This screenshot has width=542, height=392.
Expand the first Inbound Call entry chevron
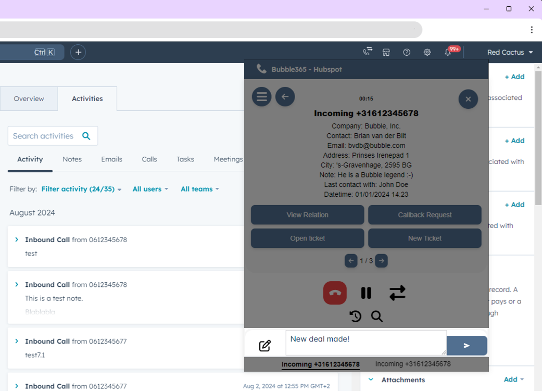point(17,239)
